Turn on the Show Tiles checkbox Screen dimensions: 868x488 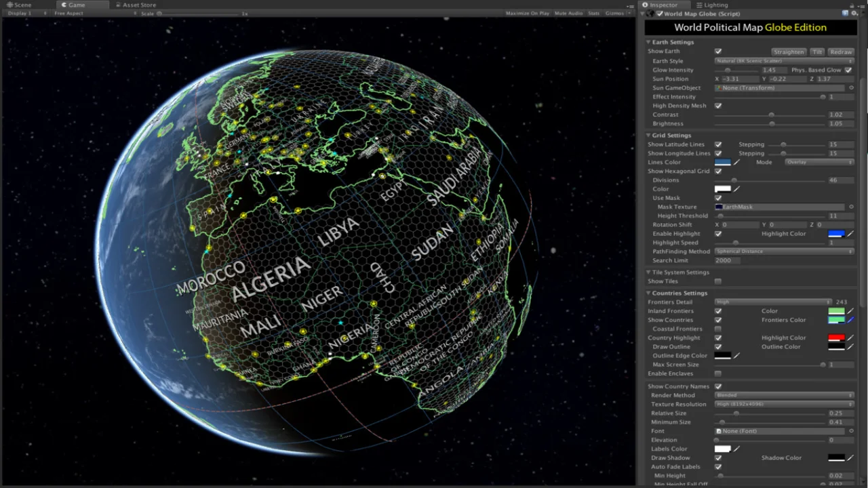pos(718,281)
